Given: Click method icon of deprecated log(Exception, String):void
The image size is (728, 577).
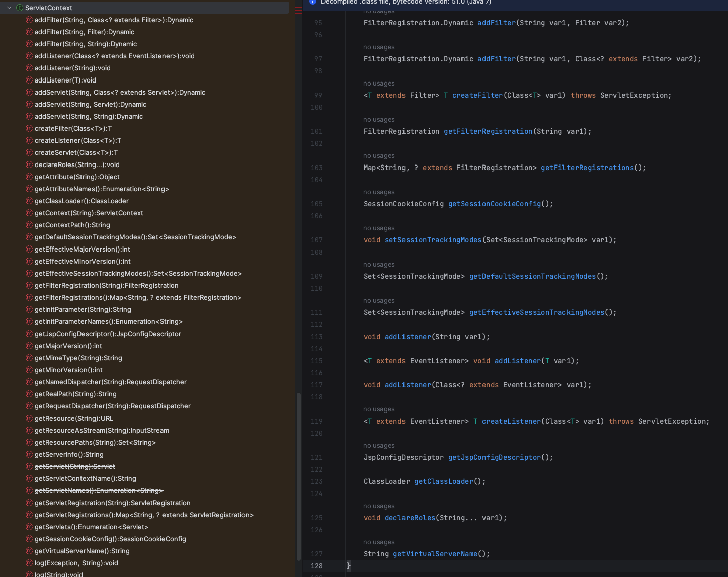Looking at the screenshot, I should click(x=29, y=563).
